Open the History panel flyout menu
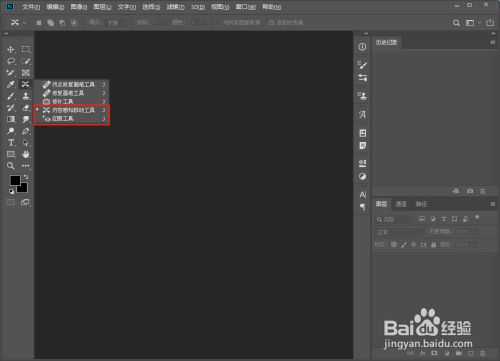 pos(493,42)
